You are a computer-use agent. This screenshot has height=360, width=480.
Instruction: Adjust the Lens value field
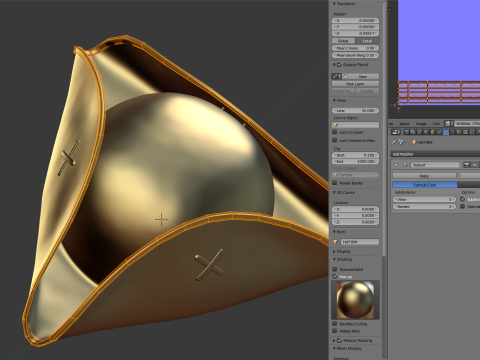pos(355,110)
